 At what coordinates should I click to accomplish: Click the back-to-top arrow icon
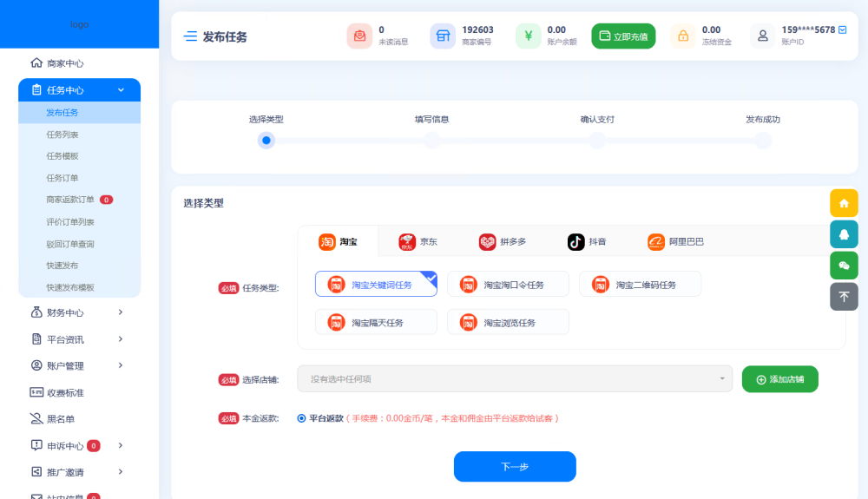[844, 297]
